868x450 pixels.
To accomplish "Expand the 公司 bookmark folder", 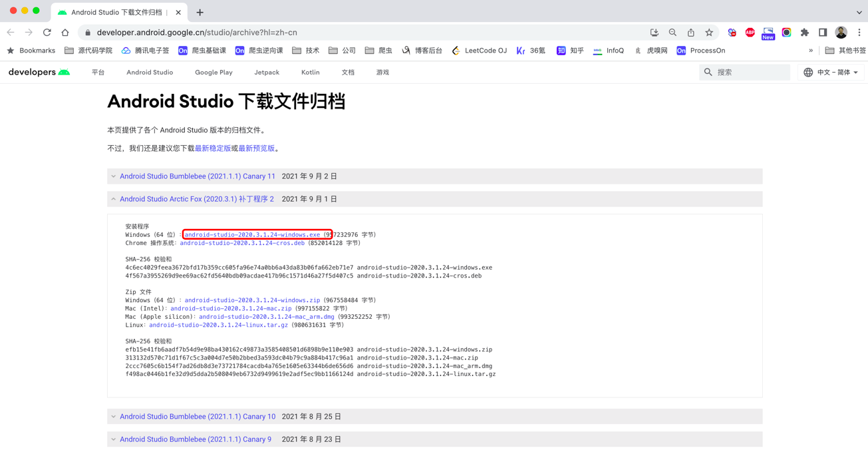I will 342,51.
